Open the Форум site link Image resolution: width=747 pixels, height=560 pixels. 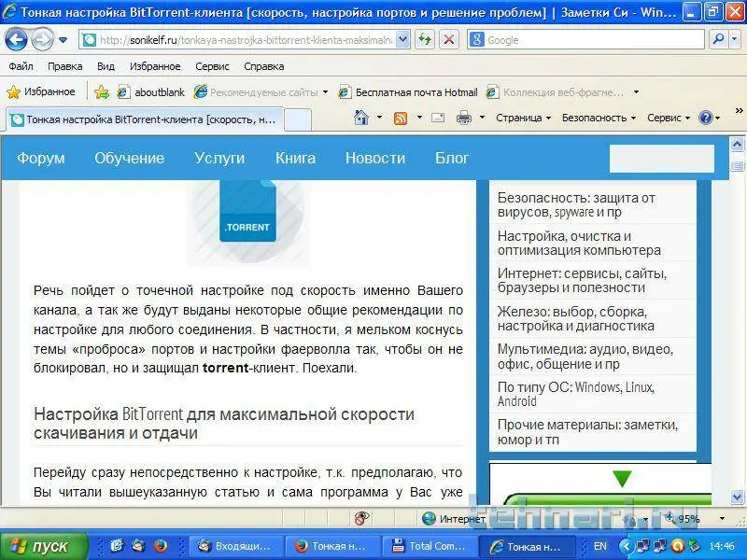[x=41, y=158]
